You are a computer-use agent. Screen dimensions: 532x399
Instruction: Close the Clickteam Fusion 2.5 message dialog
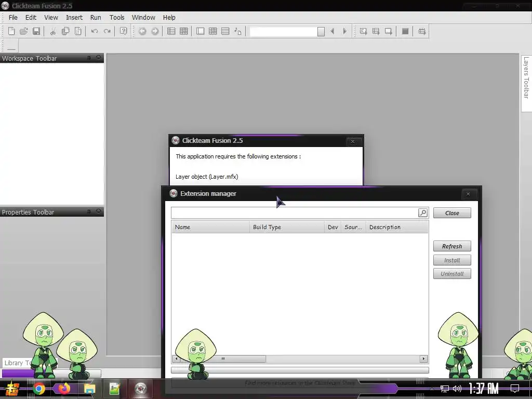click(353, 141)
